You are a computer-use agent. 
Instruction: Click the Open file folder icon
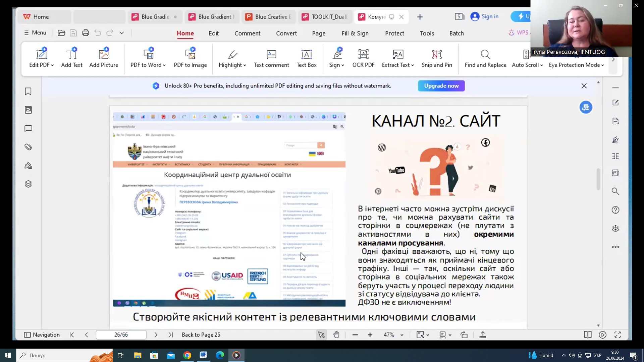click(x=61, y=33)
